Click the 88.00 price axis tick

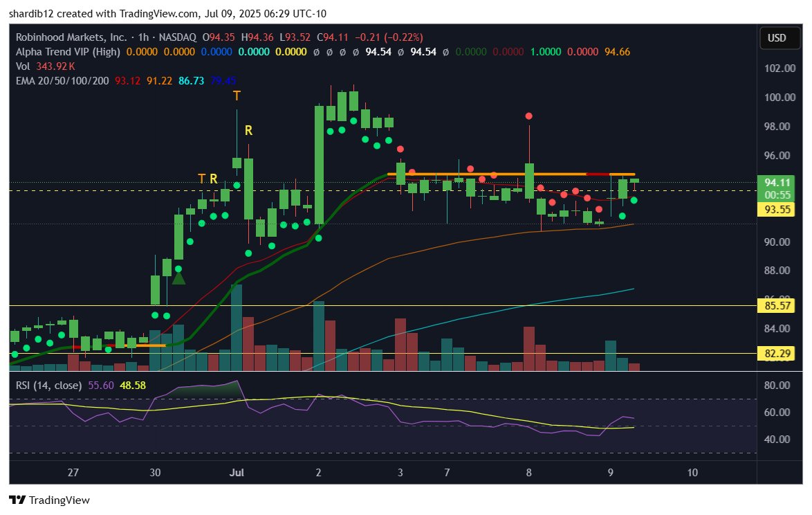click(x=777, y=271)
